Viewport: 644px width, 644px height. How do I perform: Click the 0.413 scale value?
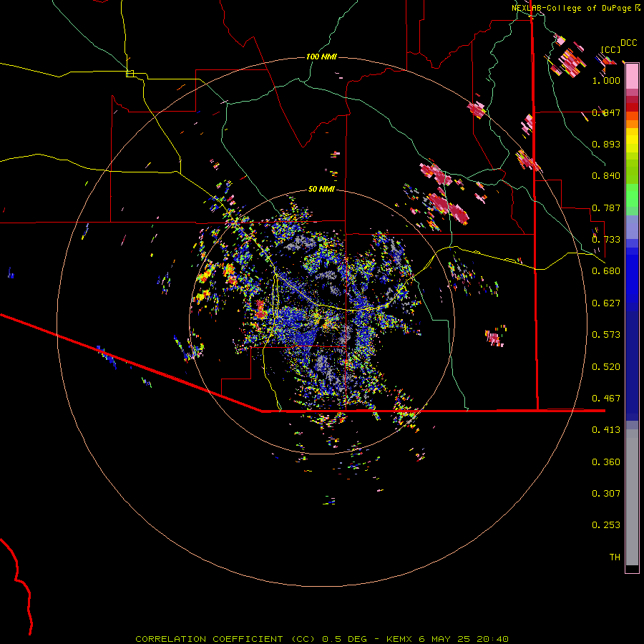tap(606, 430)
